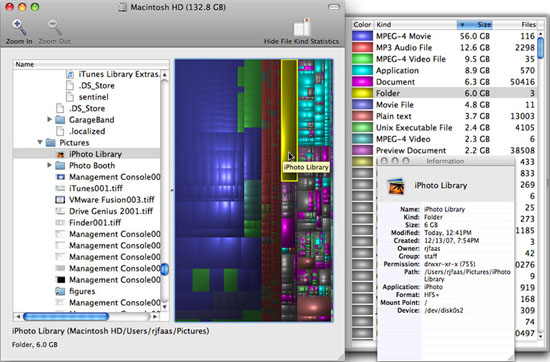Click the tree view horizontal scrollbar thumb
Viewport: 550px width, 362px height.
66,316
